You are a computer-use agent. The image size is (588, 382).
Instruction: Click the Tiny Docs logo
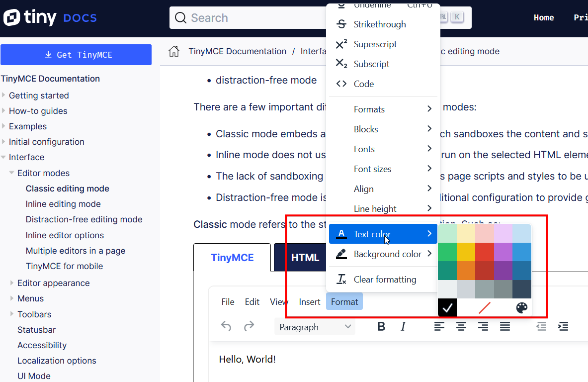pyautogui.click(x=50, y=17)
